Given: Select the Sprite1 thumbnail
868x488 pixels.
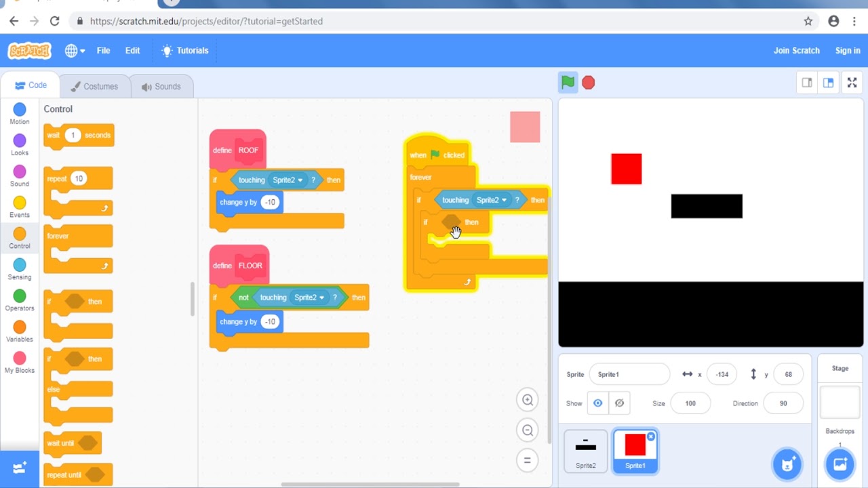Looking at the screenshot, I should coord(635,451).
